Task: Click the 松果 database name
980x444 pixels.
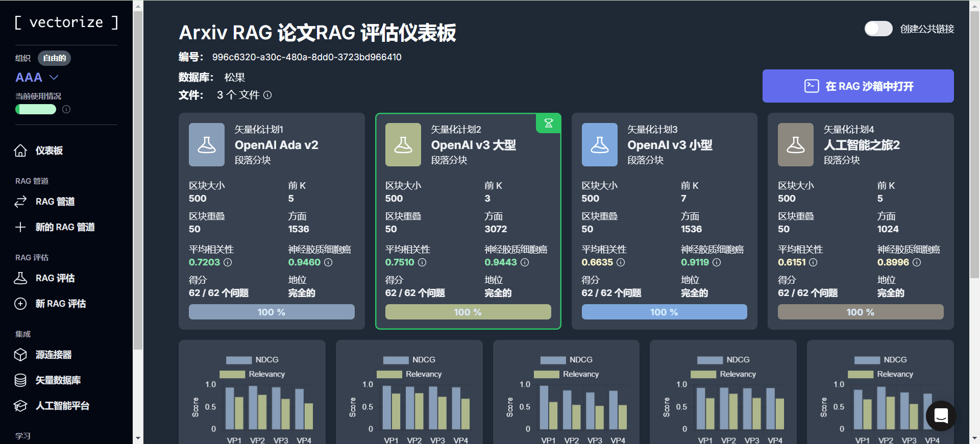Action: pos(235,78)
